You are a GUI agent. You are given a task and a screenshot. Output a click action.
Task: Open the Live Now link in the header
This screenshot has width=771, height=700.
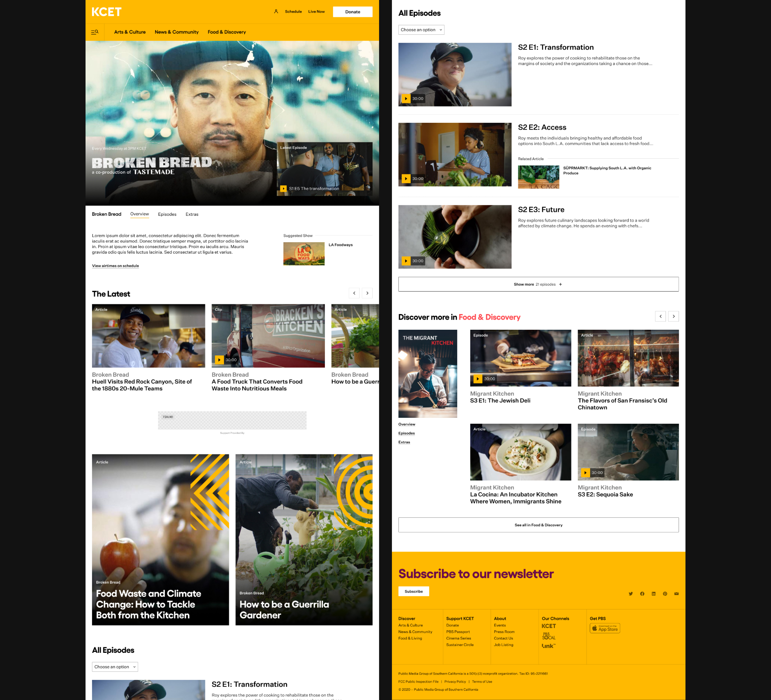coord(316,11)
